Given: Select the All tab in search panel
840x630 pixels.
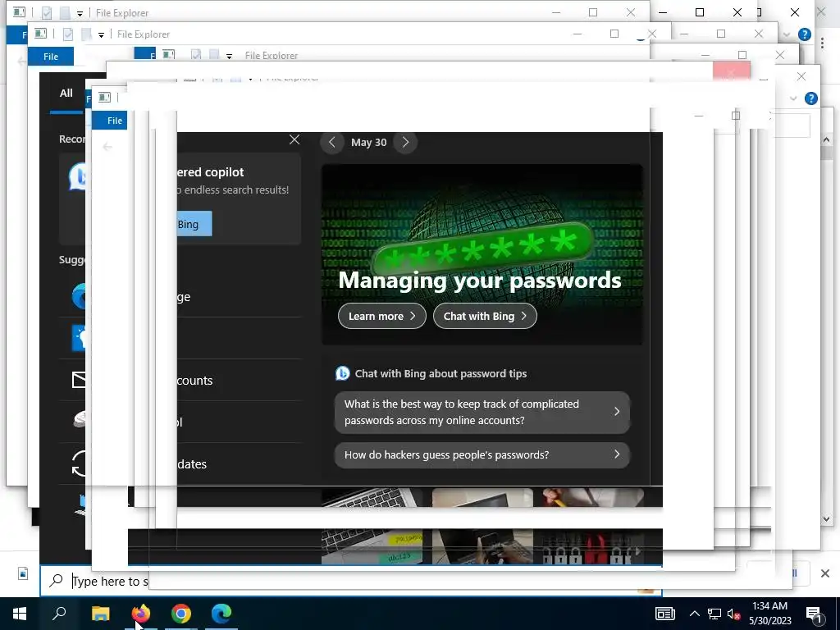Looking at the screenshot, I should pyautogui.click(x=66, y=94).
